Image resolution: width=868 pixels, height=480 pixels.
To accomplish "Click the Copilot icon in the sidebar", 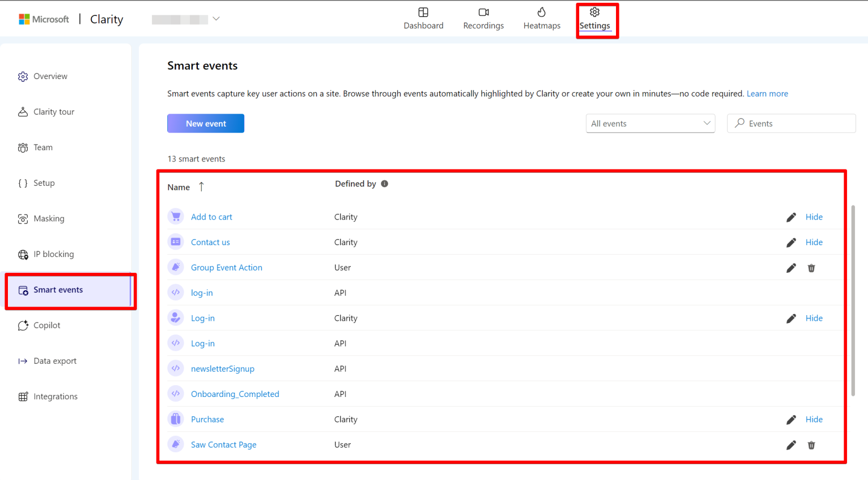I will pos(23,325).
